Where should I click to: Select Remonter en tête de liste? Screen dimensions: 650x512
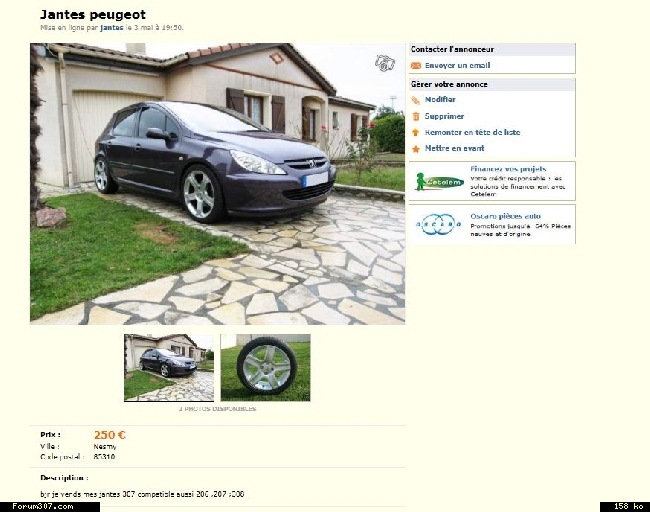pyautogui.click(x=472, y=133)
